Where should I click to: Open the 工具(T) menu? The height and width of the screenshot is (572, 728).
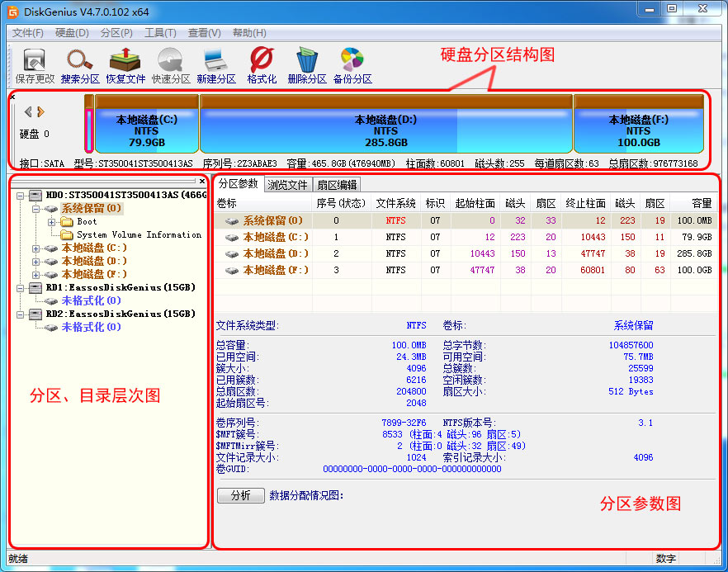(x=159, y=32)
